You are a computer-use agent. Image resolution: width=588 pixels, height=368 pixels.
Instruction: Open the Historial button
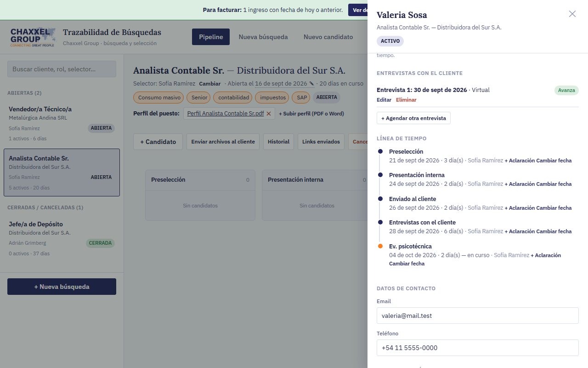pyautogui.click(x=279, y=142)
